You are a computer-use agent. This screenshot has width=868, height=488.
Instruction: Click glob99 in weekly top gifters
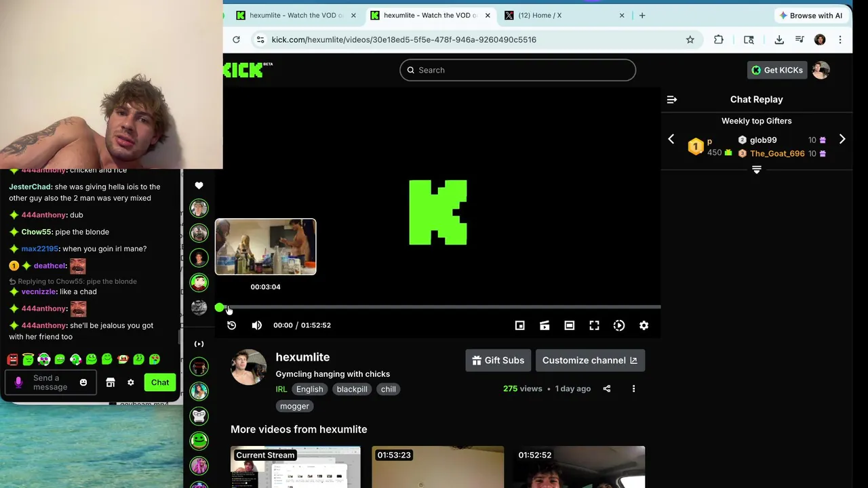point(763,140)
